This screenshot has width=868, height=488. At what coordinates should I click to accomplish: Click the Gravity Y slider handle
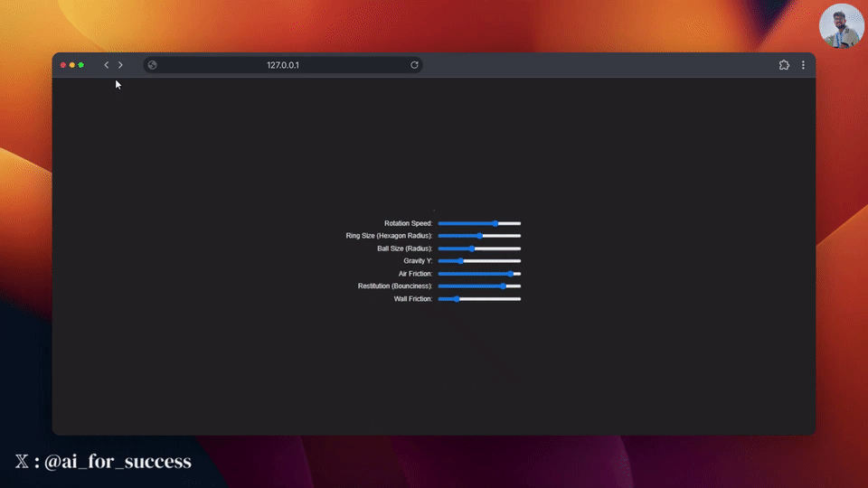460,261
